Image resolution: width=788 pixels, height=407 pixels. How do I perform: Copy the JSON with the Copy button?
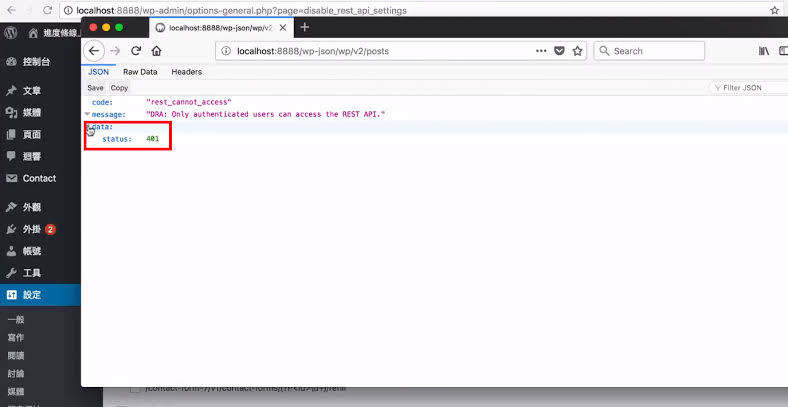[x=119, y=88]
